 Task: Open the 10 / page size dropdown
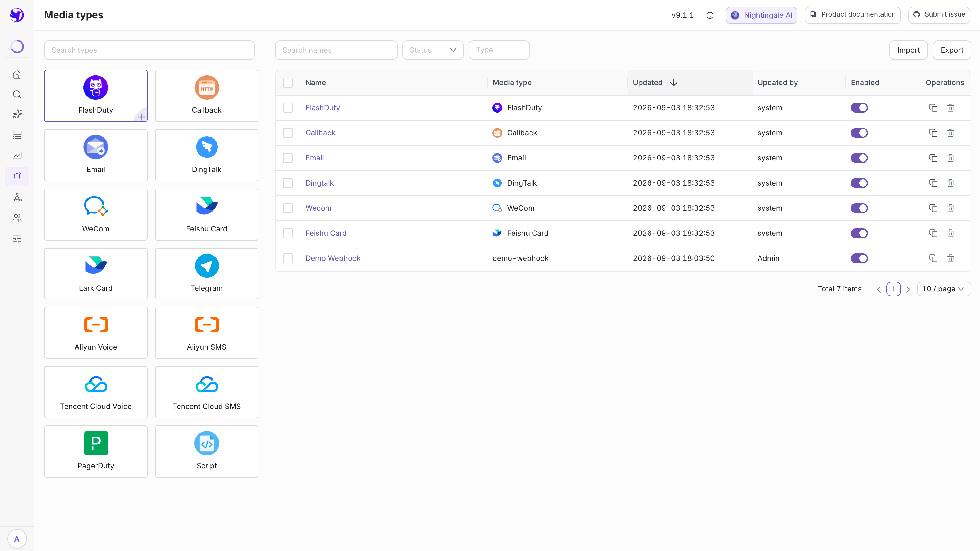point(944,289)
